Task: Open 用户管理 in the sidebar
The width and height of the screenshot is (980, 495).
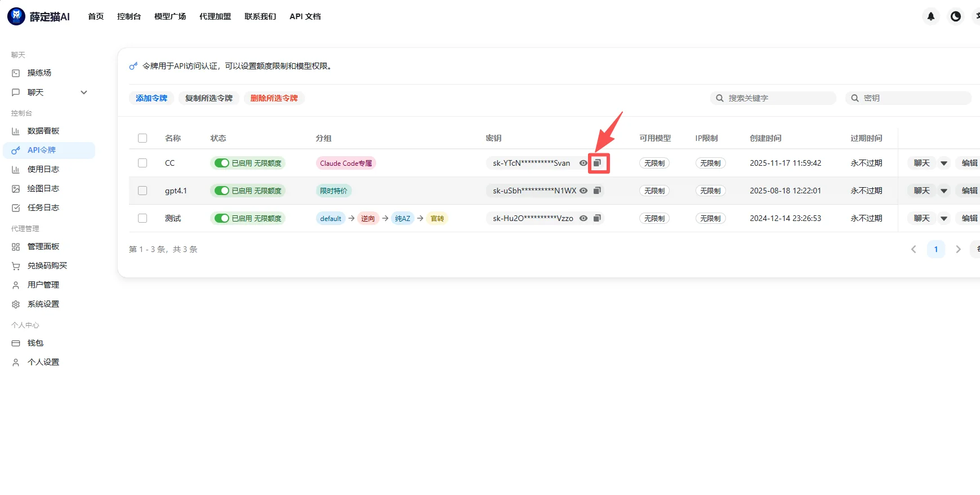Action: point(49,285)
